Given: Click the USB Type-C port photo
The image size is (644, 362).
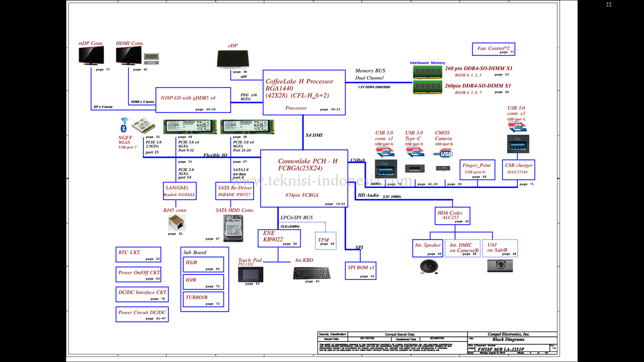Looking at the screenshot, I should 416,168.
